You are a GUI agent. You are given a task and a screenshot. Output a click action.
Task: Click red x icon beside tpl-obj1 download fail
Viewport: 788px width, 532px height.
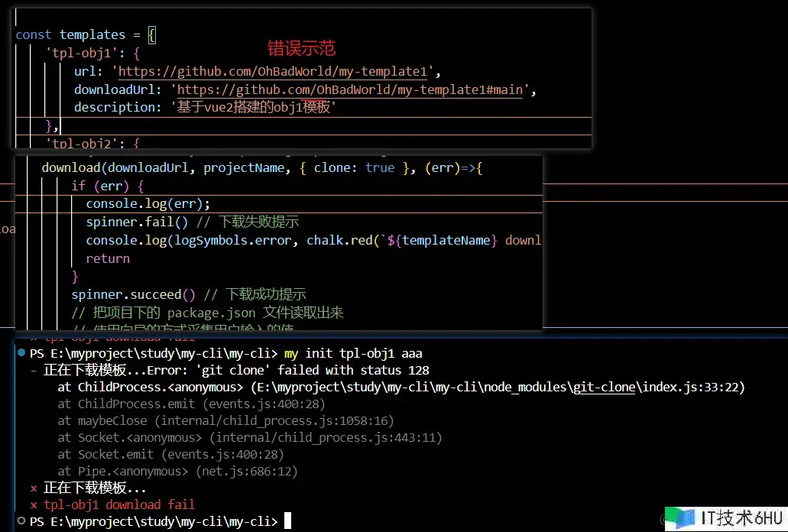coord(33,504)
